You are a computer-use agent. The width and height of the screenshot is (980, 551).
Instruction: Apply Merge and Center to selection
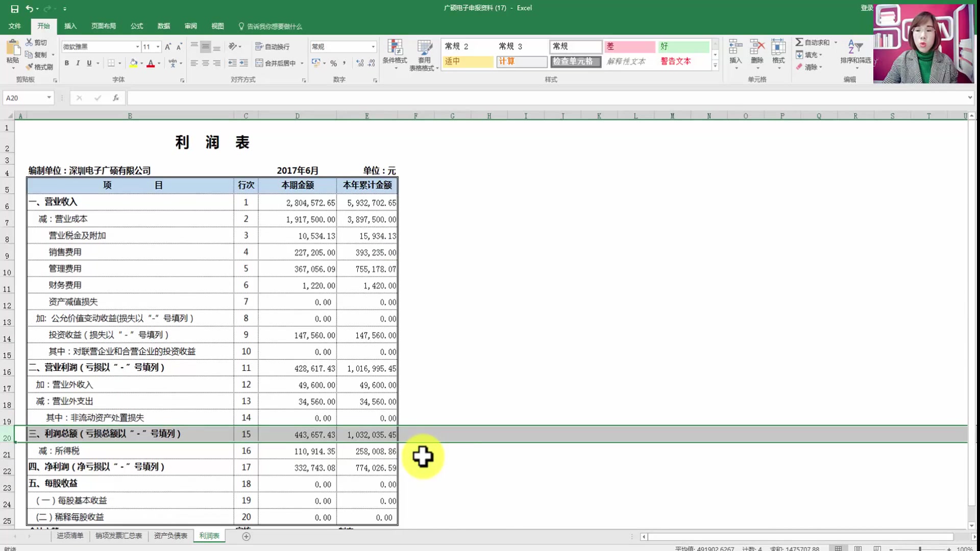(x=278, y=63)
